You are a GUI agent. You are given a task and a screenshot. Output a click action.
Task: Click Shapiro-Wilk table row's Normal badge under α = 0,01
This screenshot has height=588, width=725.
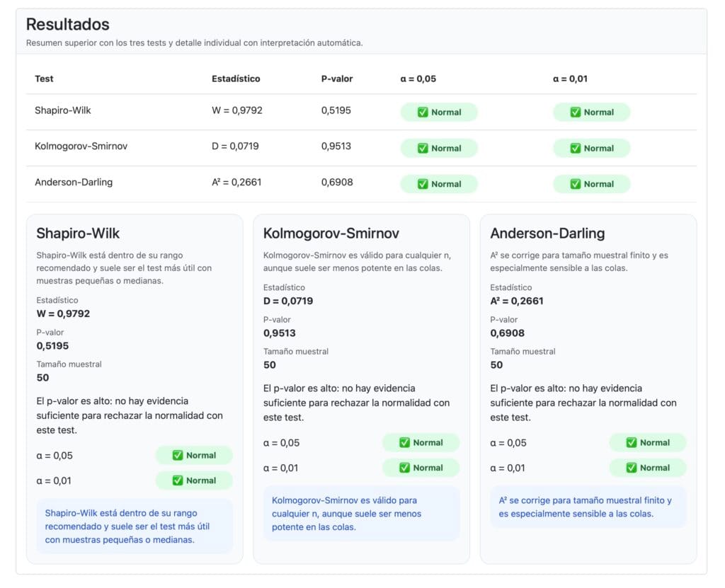click(x=592, y=113)
